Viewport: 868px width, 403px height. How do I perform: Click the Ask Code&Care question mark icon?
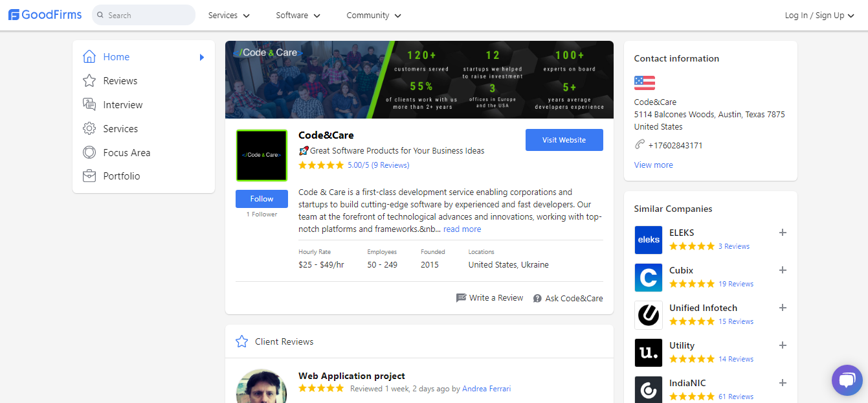pyautogui.click(x=537, y=299)
